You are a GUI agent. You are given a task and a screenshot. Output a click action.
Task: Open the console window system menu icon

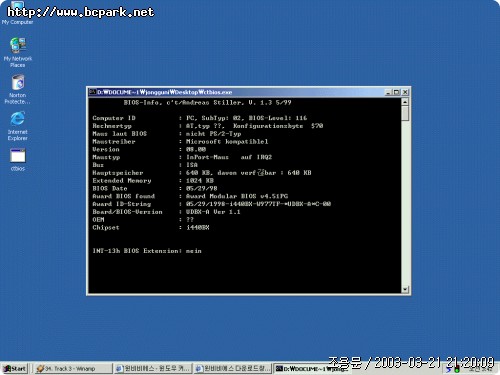point(92,92)
